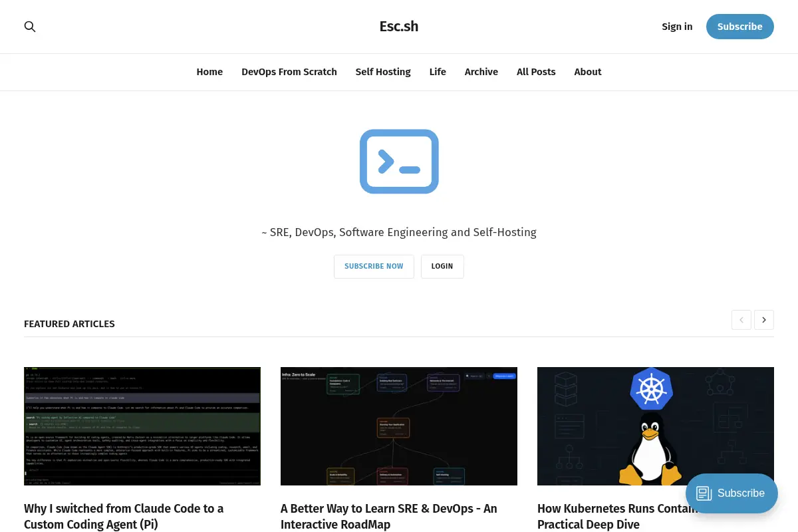Click the SRE, DevOps tagline text

pos(399,232)
